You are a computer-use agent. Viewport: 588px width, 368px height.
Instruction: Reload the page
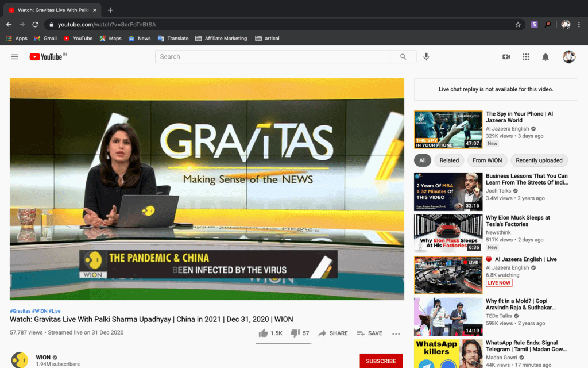pos(35,24)
